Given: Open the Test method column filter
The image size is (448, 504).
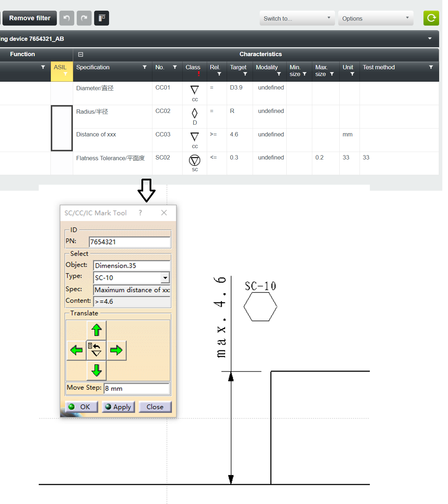Looking at the screenshot, I should 431,67.
